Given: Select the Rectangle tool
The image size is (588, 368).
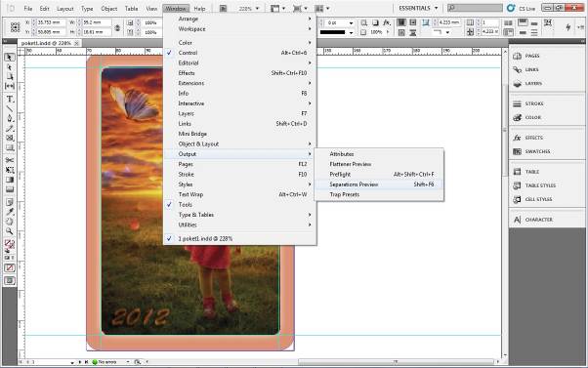Looking at the screenshot, I should (10, 147).
